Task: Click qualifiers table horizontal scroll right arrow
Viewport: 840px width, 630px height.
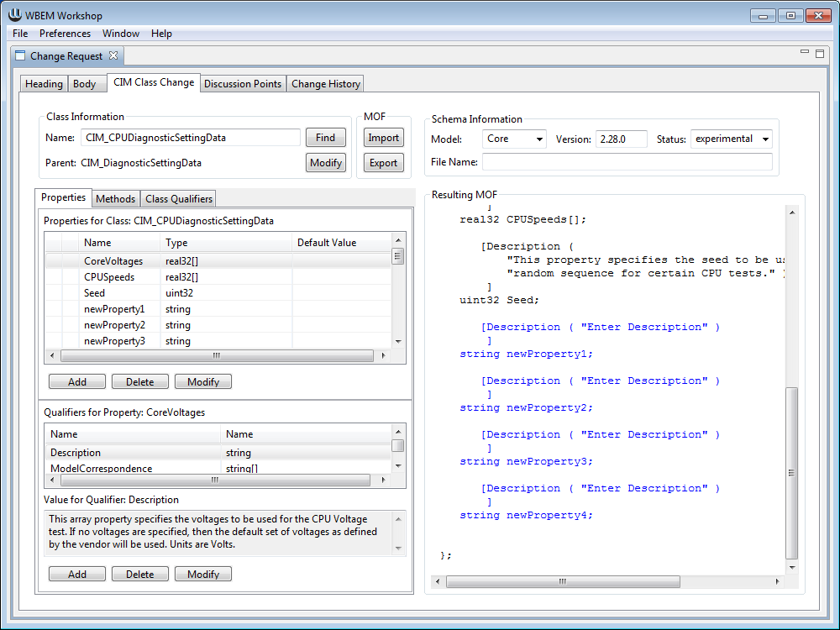Action: point(384,480)
